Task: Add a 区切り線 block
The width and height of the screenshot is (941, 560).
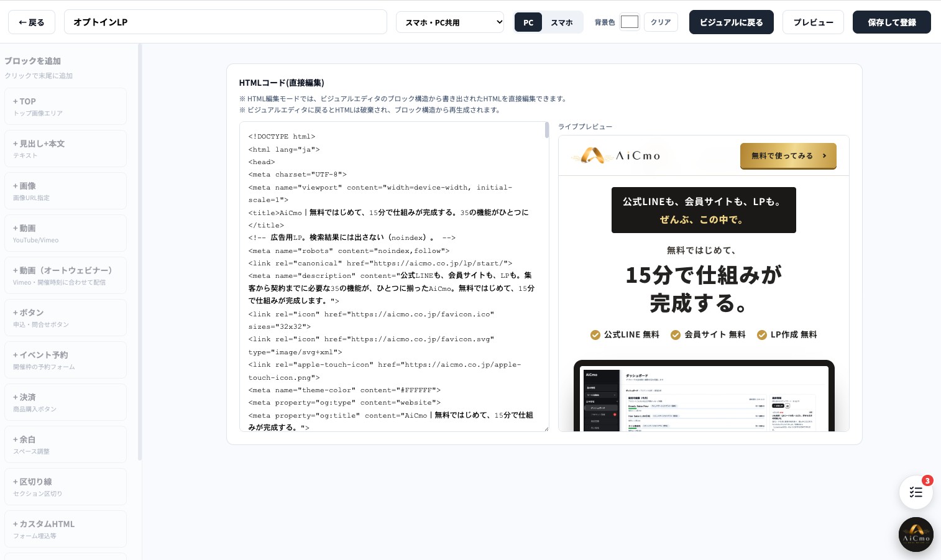Action: 65,487
